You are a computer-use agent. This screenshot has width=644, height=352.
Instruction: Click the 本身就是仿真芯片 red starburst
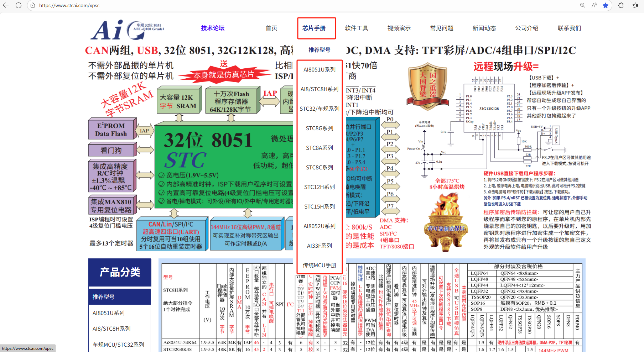click(224, 74)
